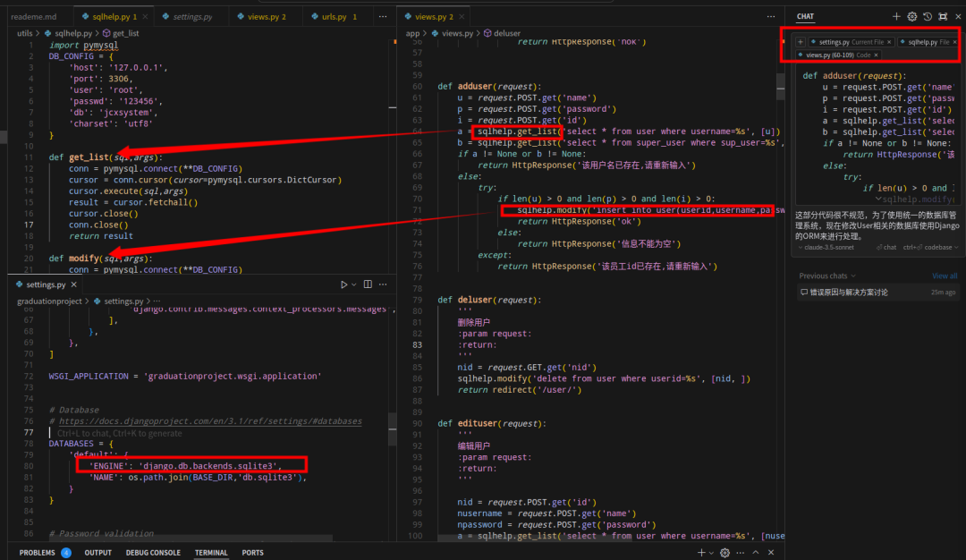Switch to the settings.py tab in top group
The width and height of the screenshot is (966, 560).
[x=191, y=17]
